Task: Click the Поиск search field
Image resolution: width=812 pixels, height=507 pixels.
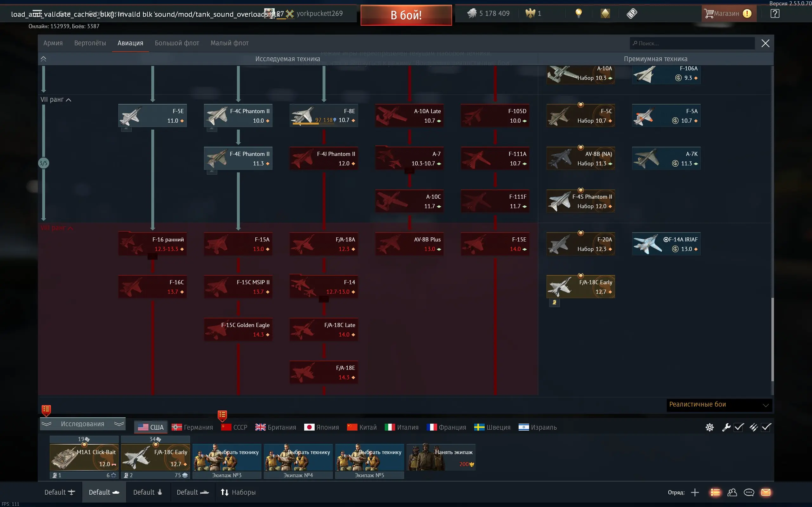Action: point(692,43)
